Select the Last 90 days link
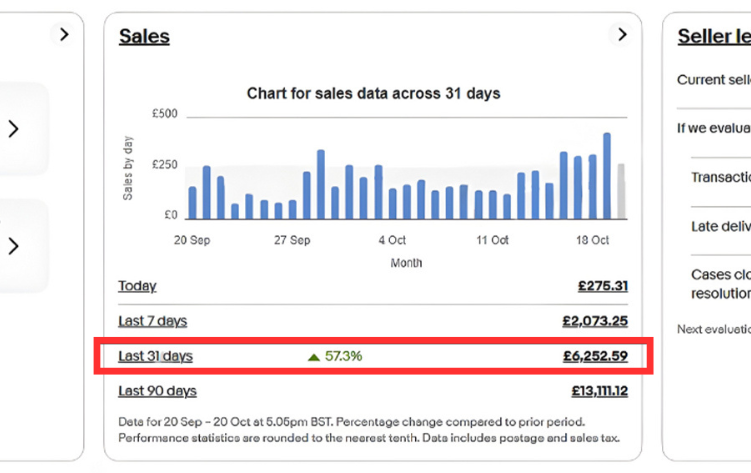 coord(157,391)
